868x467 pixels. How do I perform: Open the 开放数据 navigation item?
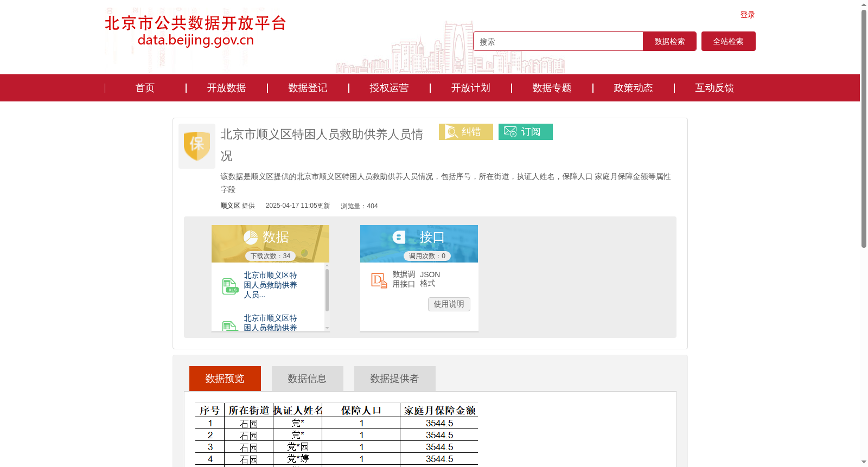pos(226,88)
